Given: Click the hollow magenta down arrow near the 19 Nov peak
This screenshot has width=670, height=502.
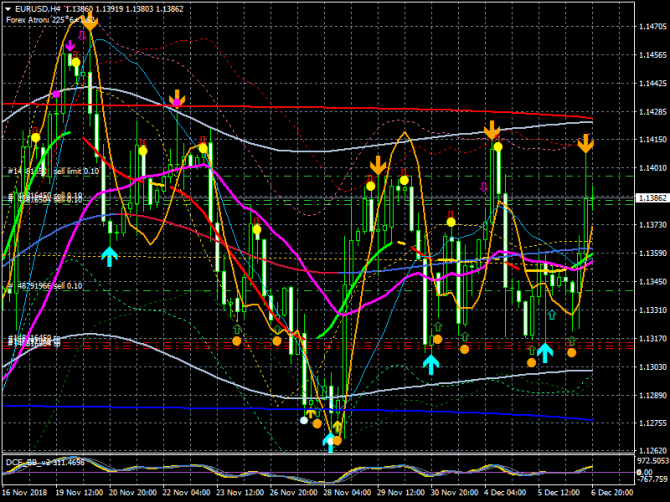Looking at the screenshot, I should point(82,35).
